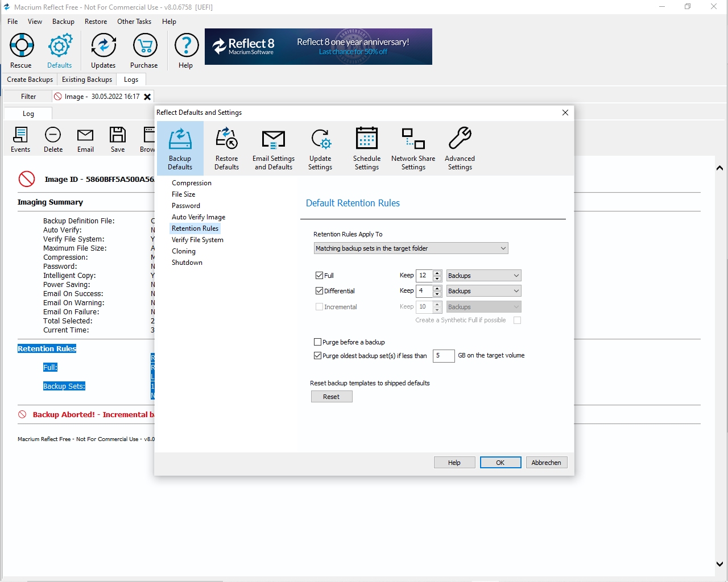Viewport: 728px width, 582px height.
Task: Click the Reflect 8 anniversary banner
Action: pos(318,47)
